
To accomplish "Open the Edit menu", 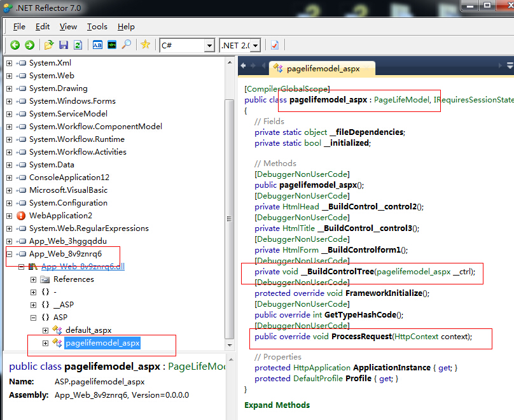I will point(43,27).
